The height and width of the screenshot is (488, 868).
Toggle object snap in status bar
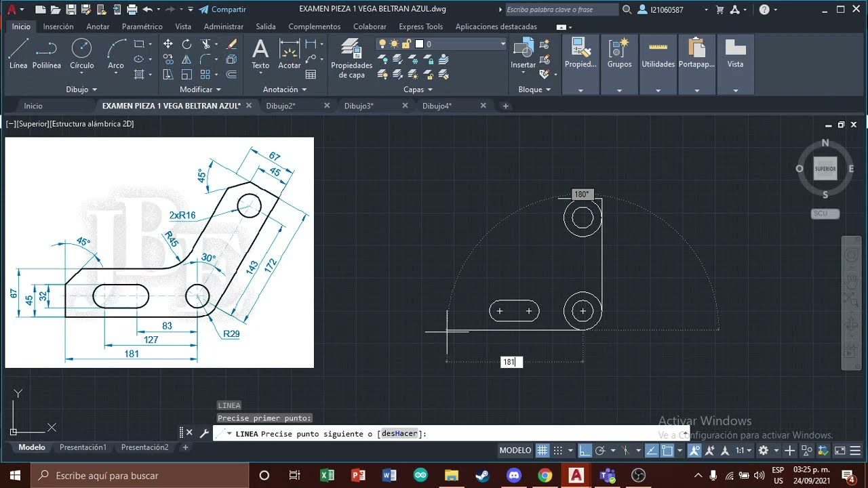pyautogui.click(x=668, y=451)
